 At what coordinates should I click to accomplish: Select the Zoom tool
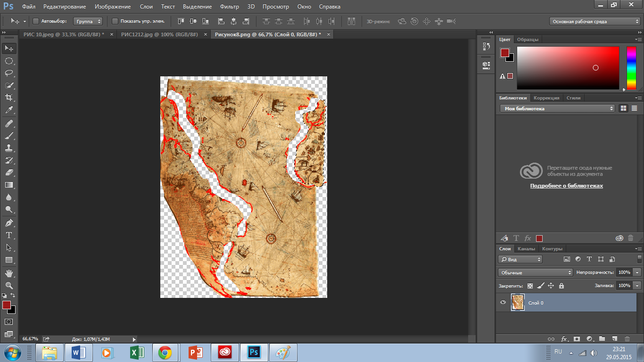(9, 285)
